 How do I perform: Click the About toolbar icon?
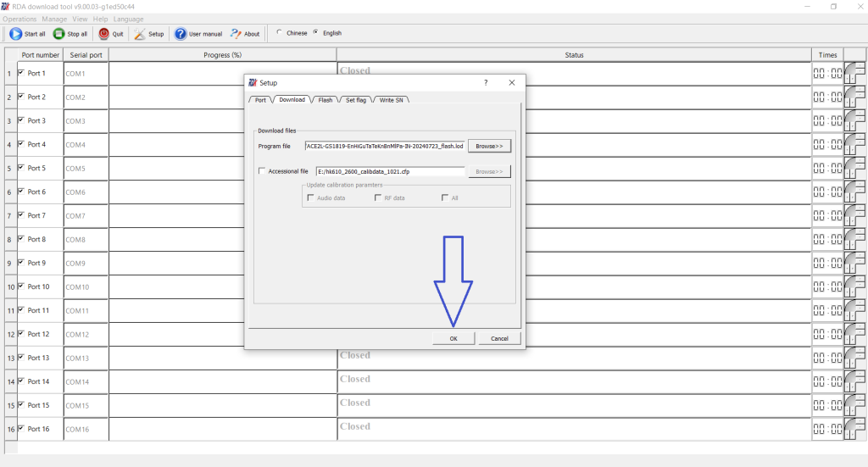tap(236, 34)
